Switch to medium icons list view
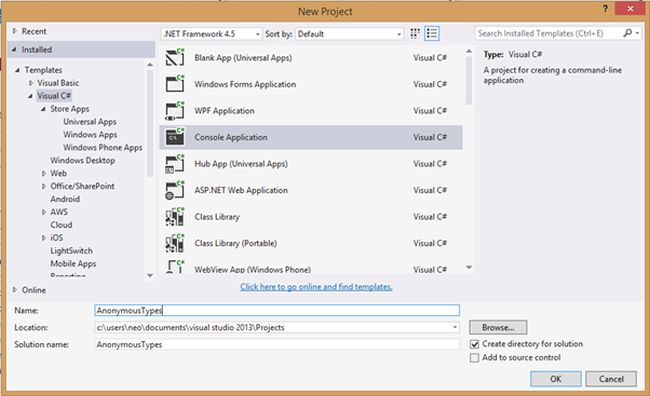The image size is (650, 396). point(432,34)
